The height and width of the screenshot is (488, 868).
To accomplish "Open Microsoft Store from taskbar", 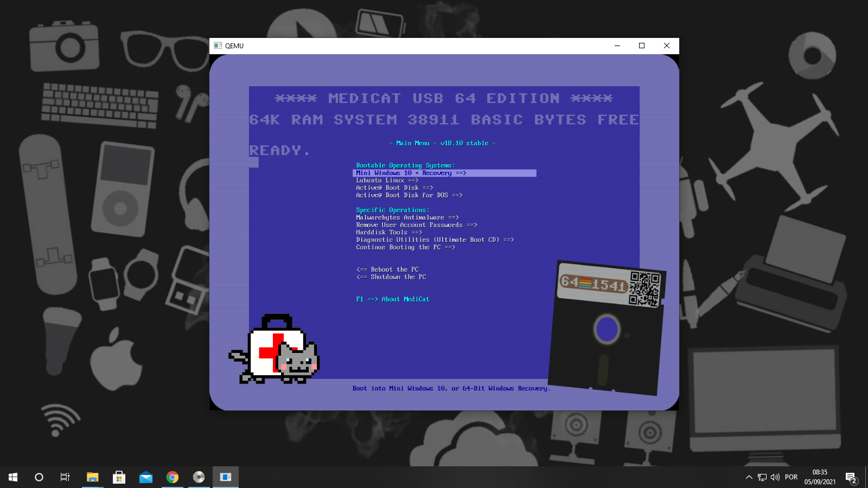I will [119, 477].
